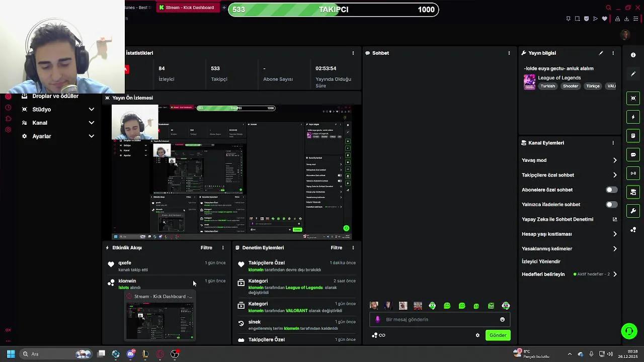Disable Abonelere özel sohbet switch
This screenshot has height=362, width=644.
tap(611, 190)
